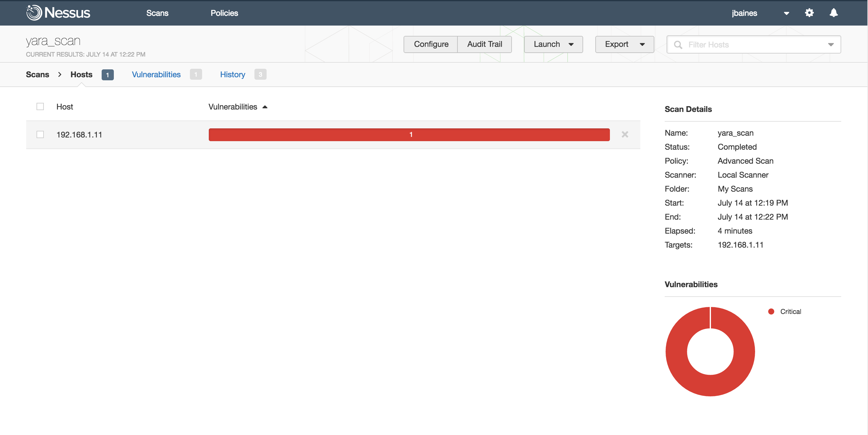Click the Host column header

[65, 107]
